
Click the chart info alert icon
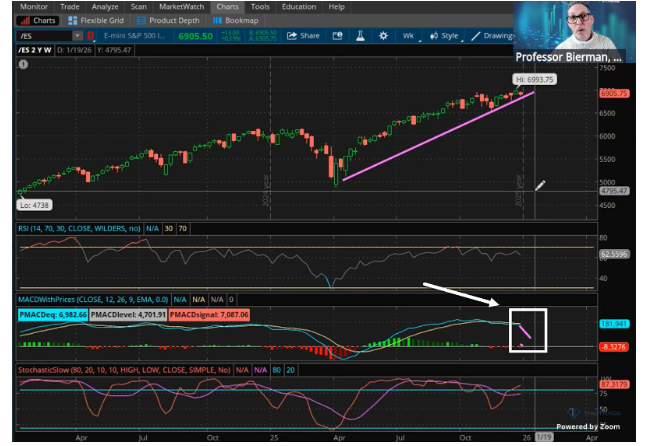click(x=23, y=64)
